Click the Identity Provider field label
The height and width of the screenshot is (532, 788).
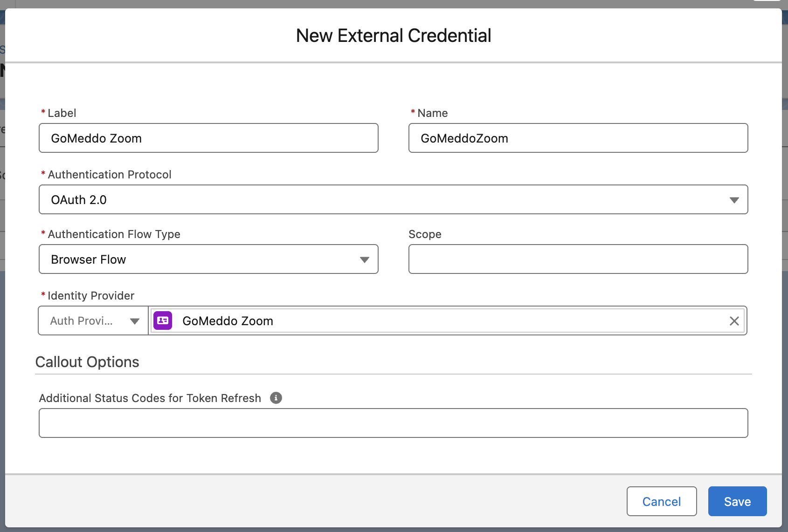click(x=90, y=296)
